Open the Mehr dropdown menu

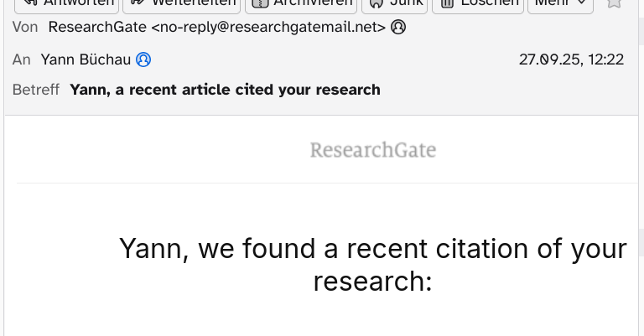[559, 4]
